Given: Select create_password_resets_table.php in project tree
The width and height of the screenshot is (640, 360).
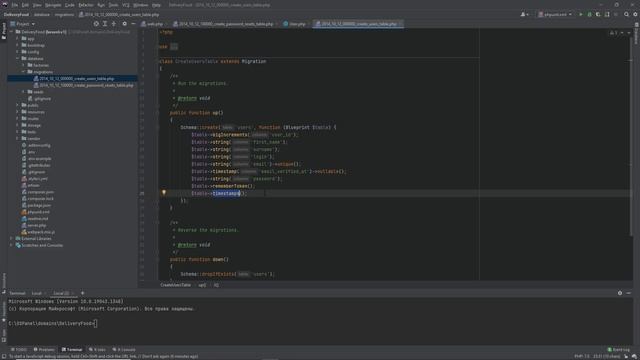Looking at the screenshot, I should point(84,85).
